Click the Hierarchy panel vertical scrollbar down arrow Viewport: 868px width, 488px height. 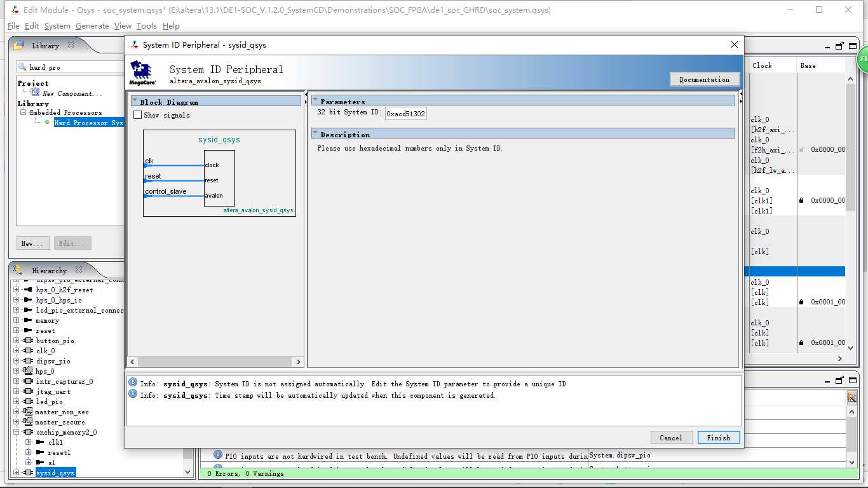point(188,472)
